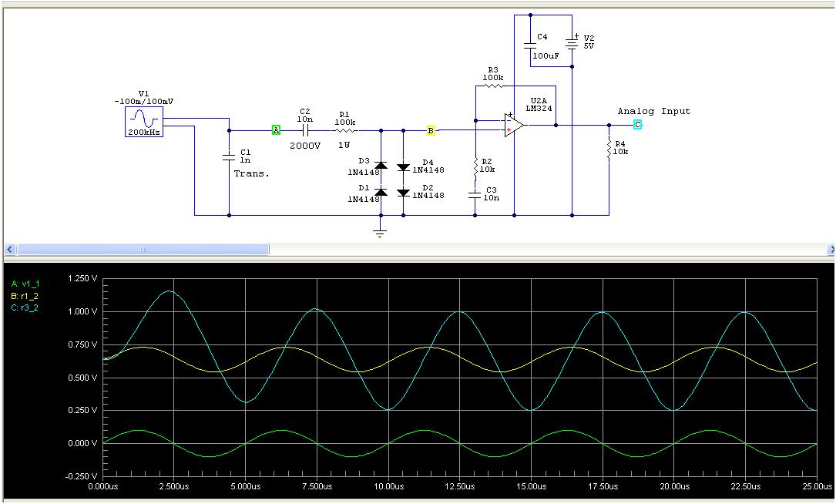Select the D4 1N4148 diode symbol

[x=402, y=167]
